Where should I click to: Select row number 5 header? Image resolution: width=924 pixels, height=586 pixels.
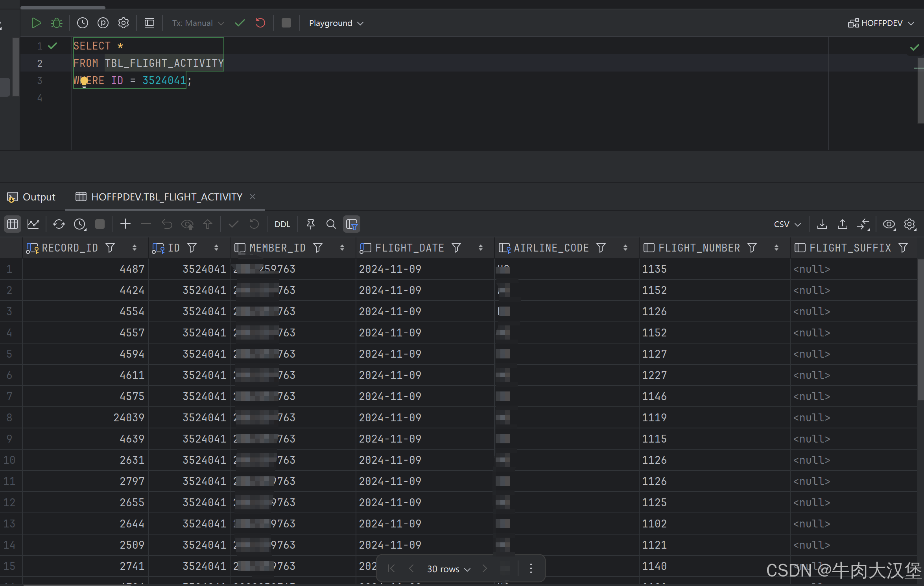(11, 354)
